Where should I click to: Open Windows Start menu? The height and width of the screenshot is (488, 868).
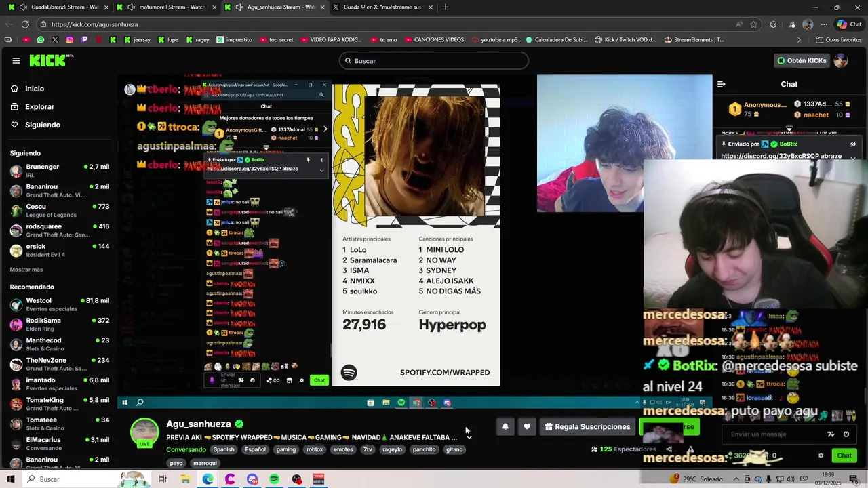pos(11,479)
